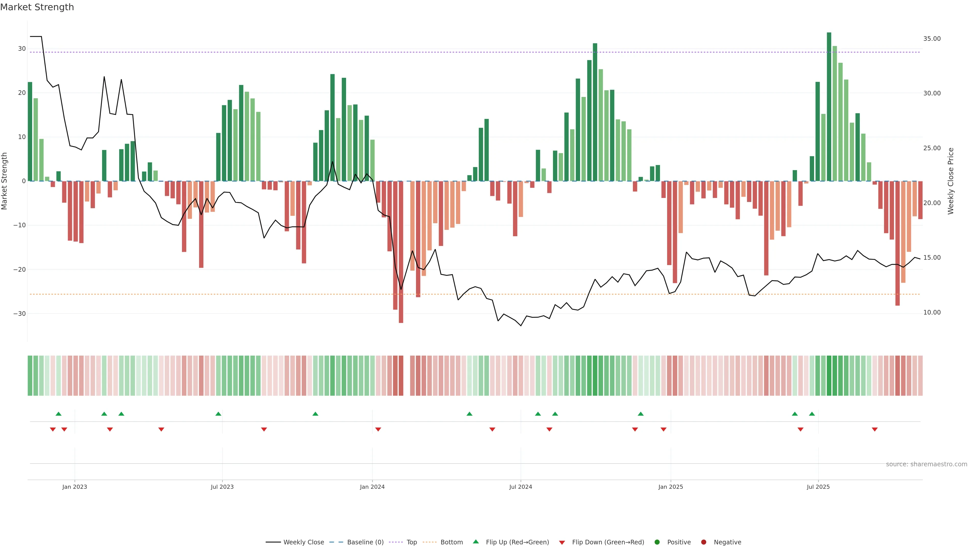
Task: Click the Weekly Close Price axis title
Action: [950, 181]
